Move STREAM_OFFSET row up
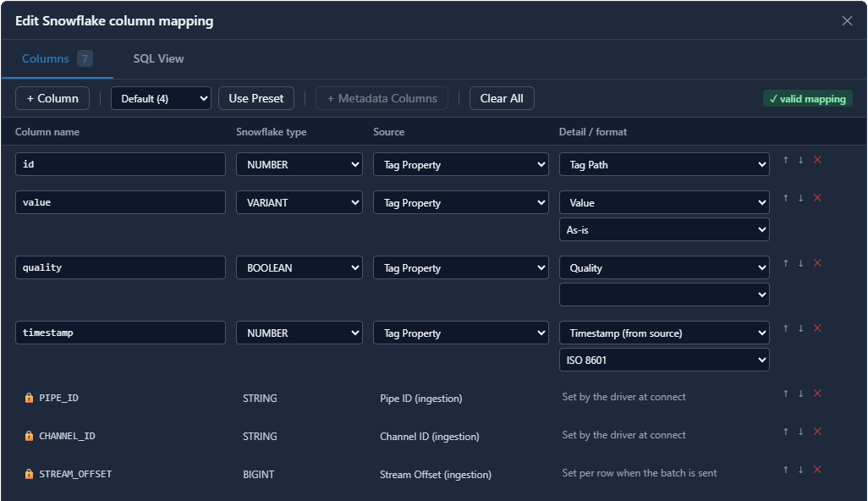868x501 pixels. pyautogui.click(x=786, y=470)
